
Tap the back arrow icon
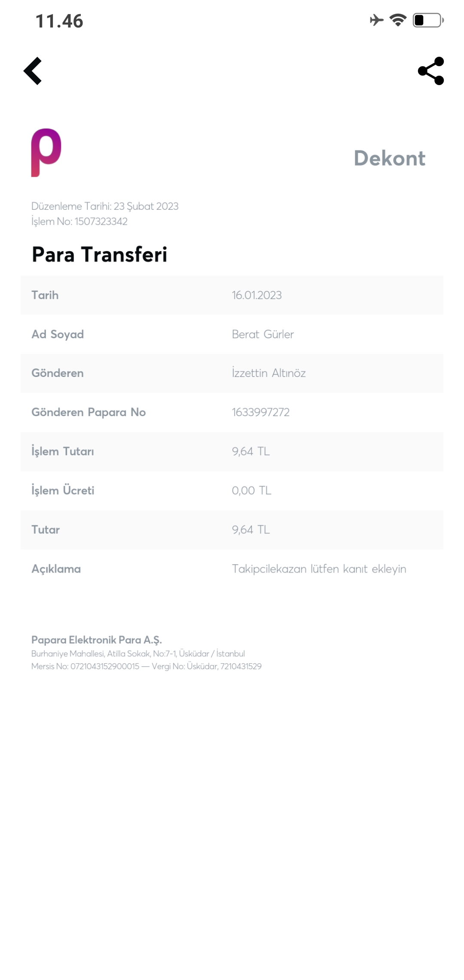(33, 71)
